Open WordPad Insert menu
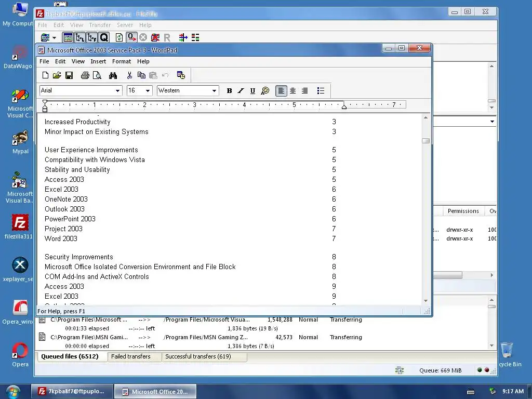This screenshot has width=532, height=399. click(98, 61)
